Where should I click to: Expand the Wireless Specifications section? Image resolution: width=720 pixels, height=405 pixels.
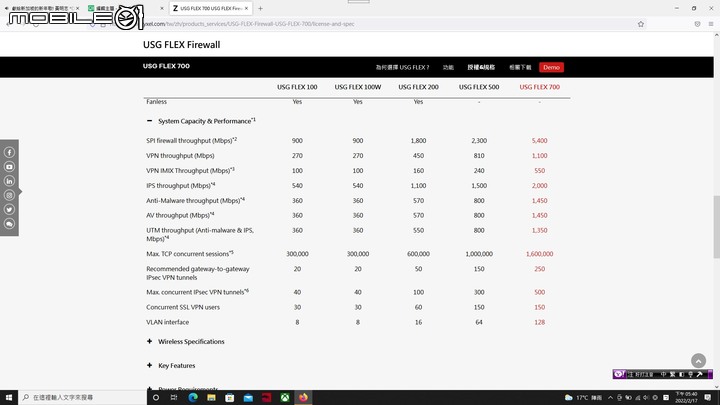click(149, 341)
